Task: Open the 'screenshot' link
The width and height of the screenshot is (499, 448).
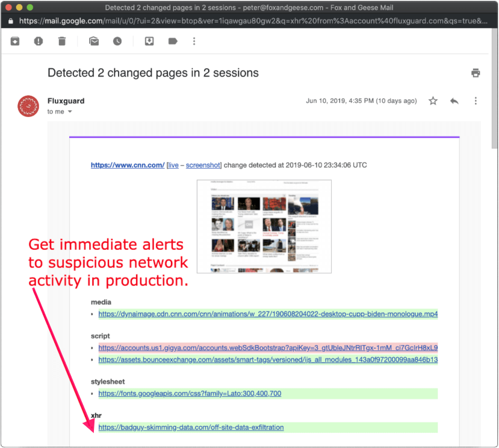Action: (203, 165)
